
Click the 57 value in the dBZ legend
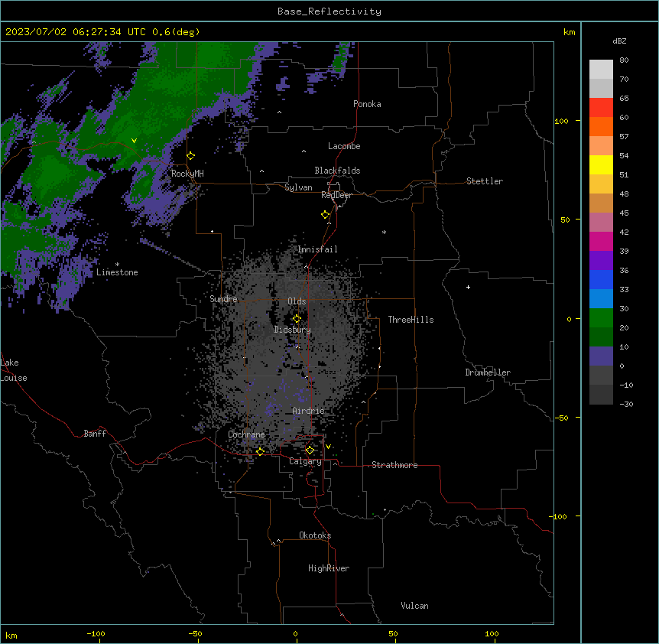coord(624,136)
